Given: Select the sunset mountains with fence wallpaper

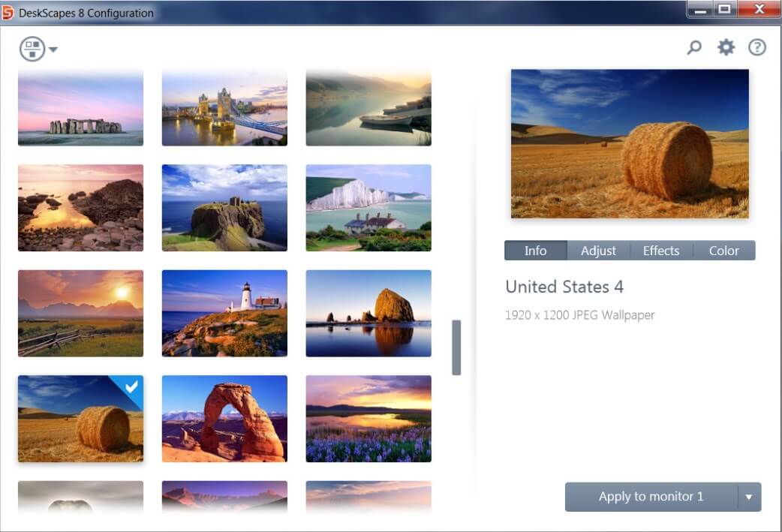Looking at the screenshot, I should 80,313.
